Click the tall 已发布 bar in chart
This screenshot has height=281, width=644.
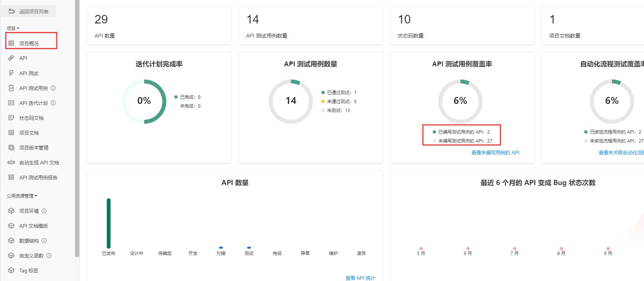[109, 223]
